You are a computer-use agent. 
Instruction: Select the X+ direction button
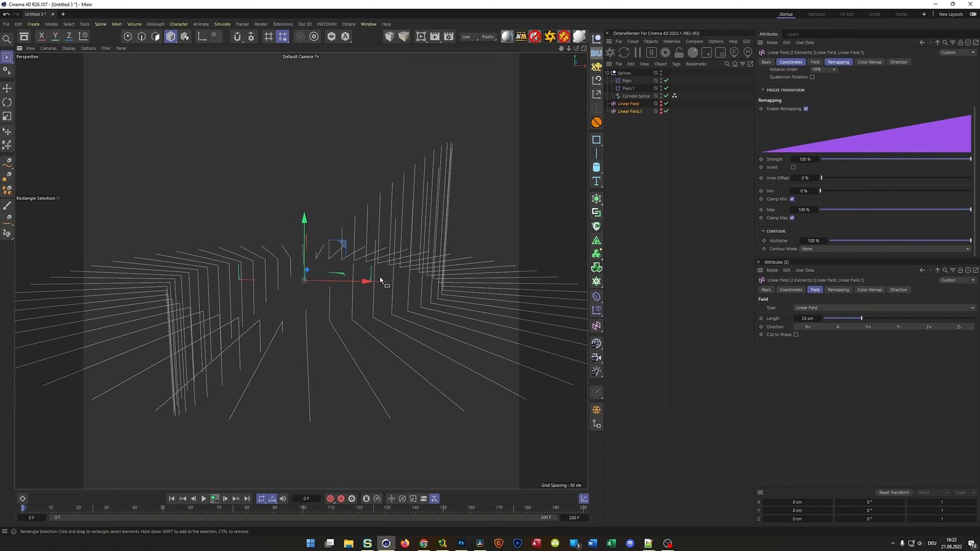point(808,326)
